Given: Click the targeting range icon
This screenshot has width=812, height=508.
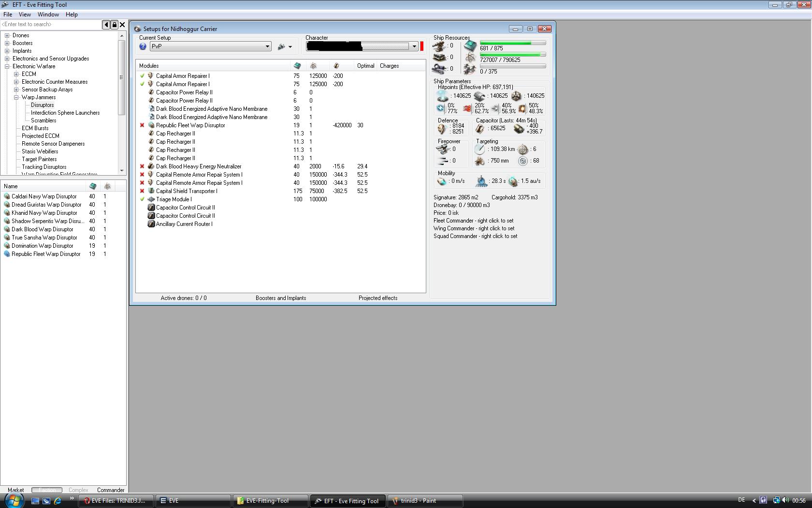Looking at the screenshot, I should pyautogui.click(x=480, y=149).
